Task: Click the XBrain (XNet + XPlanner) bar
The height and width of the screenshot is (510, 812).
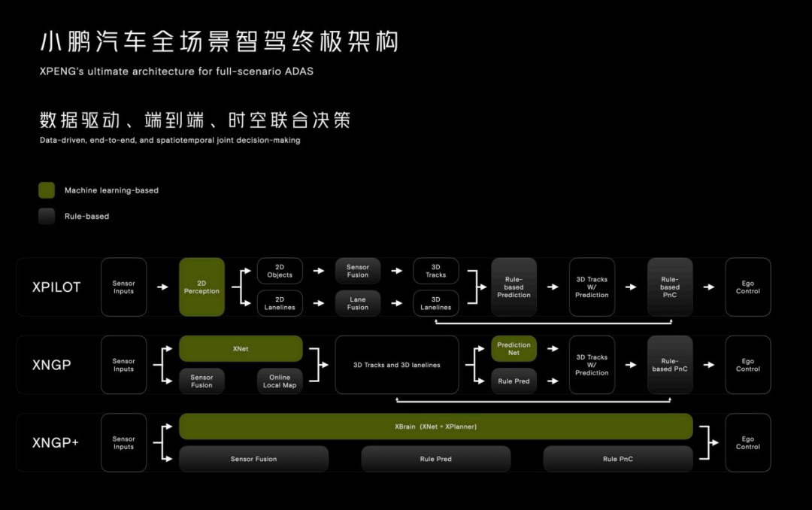Action: (436, 427)
